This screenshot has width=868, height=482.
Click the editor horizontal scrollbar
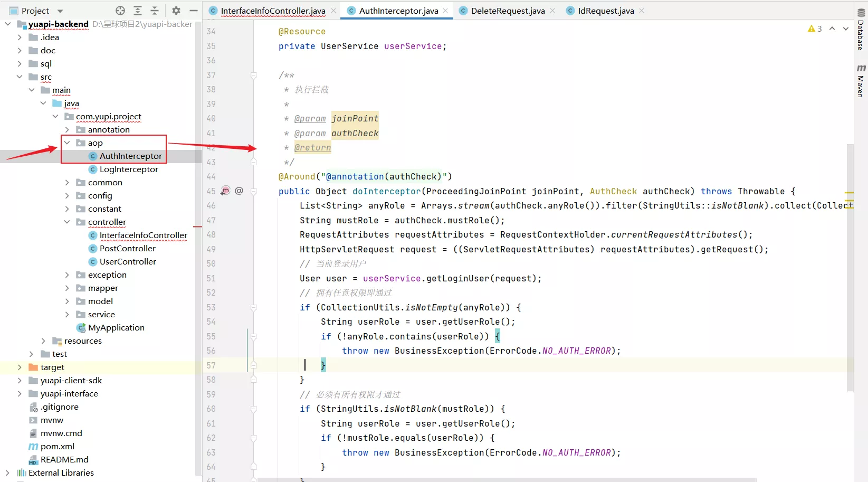(507, 479)
